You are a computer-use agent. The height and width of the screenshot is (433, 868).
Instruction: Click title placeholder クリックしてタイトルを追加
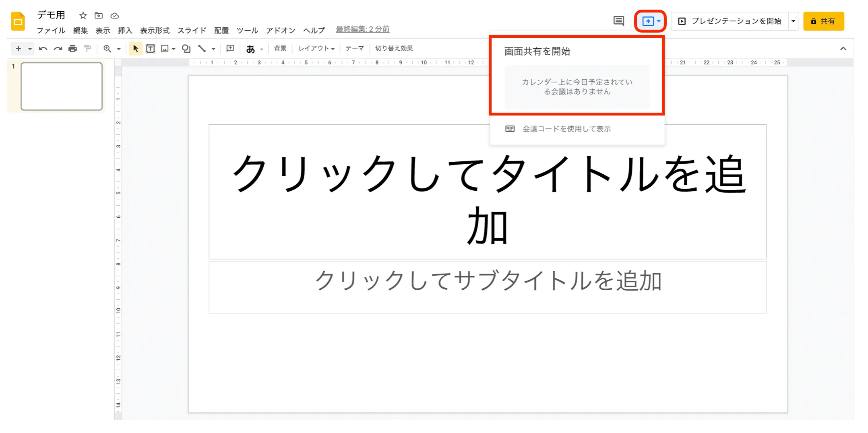point(488,192)
